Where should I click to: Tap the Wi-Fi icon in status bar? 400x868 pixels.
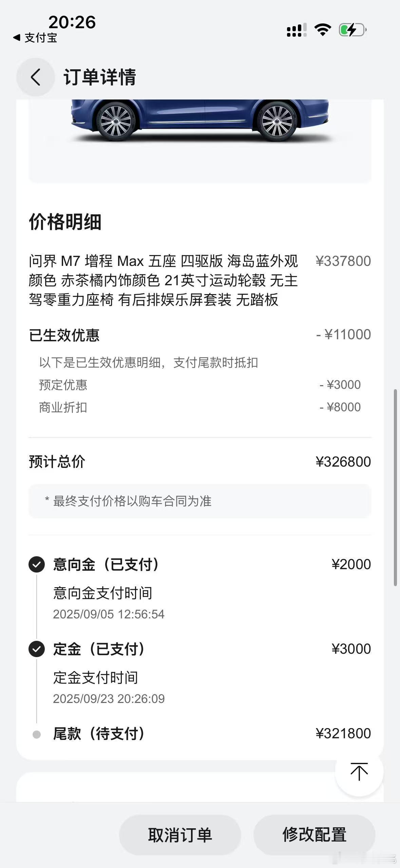[x=323, y=30]
